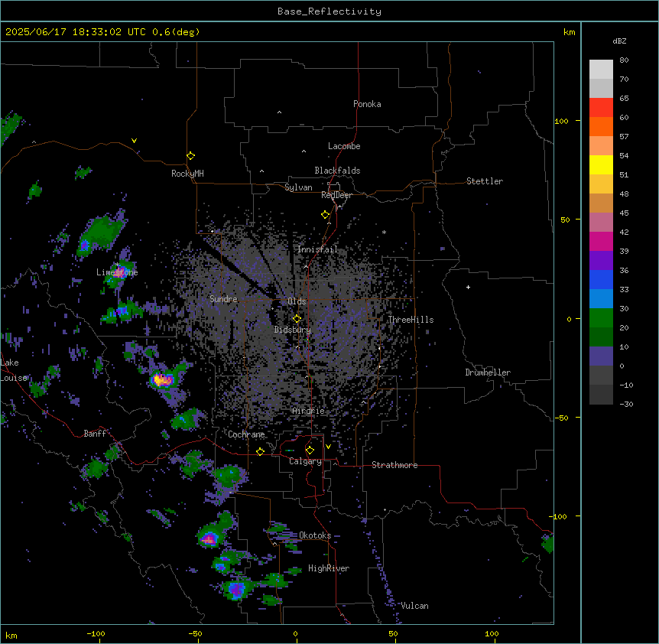Click the Banff label
Viewport: 659px width, 644px height.
click(x=95, y=434)
